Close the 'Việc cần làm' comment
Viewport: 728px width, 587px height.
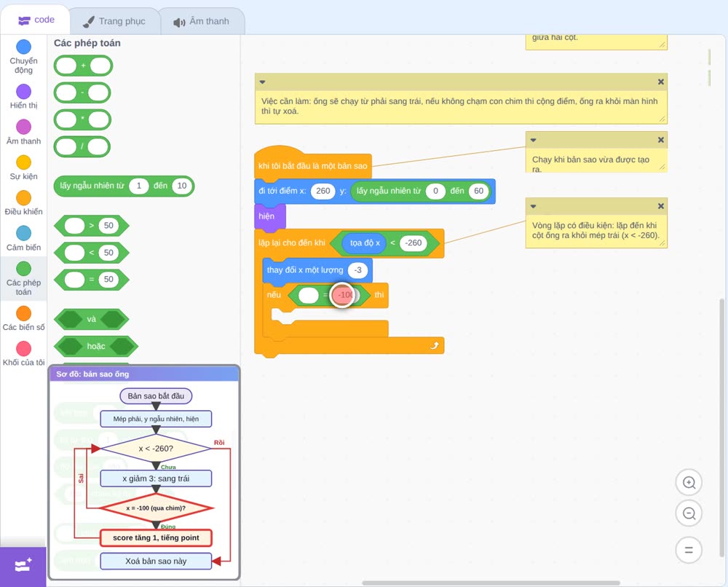661,82
